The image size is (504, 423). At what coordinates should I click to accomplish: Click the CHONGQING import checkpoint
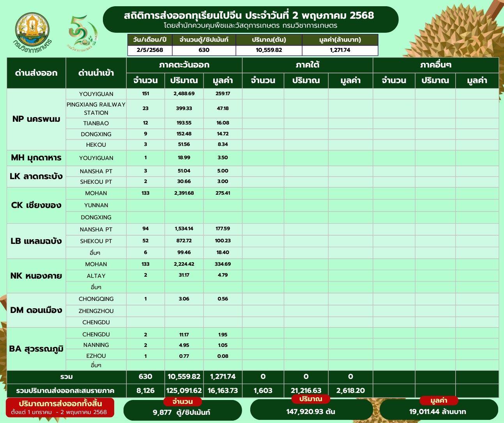pos(96,299)
